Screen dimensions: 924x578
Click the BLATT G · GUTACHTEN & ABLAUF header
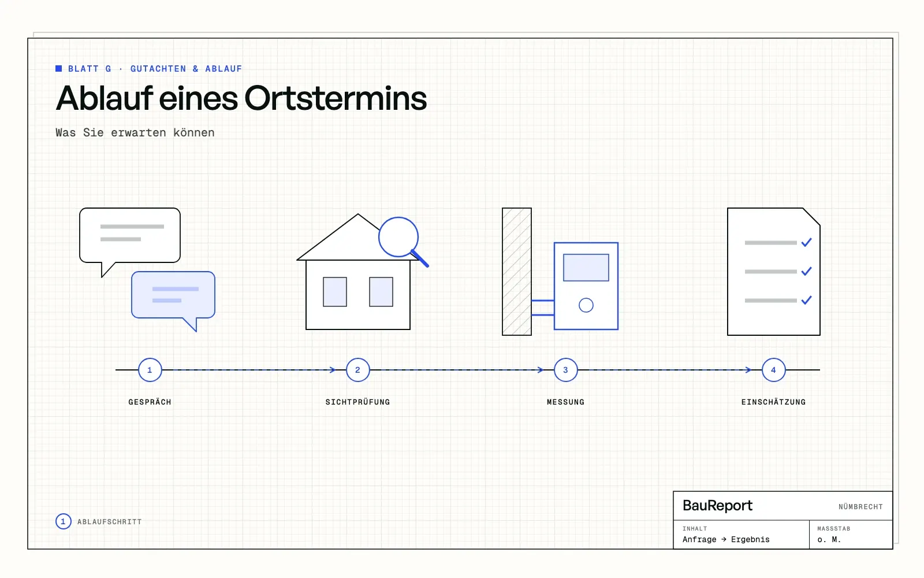pyautogui.click(x=155, y=69)
